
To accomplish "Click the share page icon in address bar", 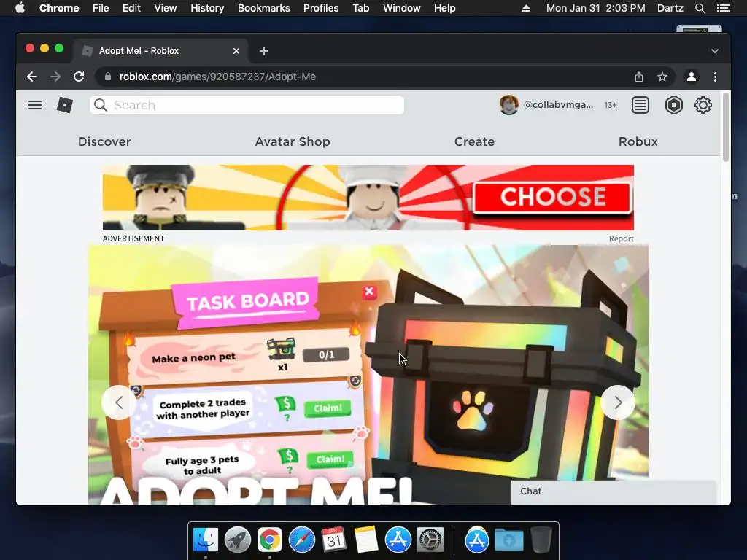I will coord(639,77).
